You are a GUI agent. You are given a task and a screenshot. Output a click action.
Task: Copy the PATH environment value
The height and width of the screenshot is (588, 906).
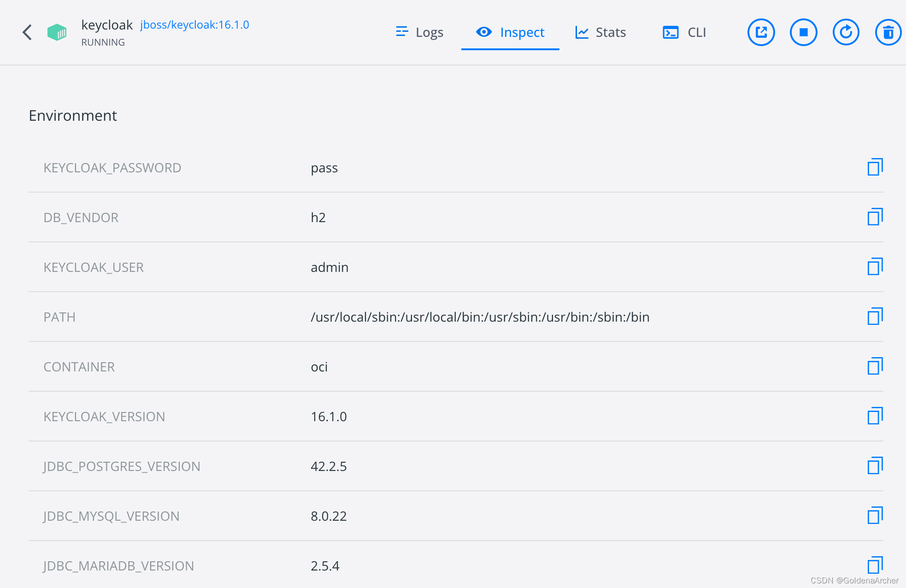coord(875,317)
